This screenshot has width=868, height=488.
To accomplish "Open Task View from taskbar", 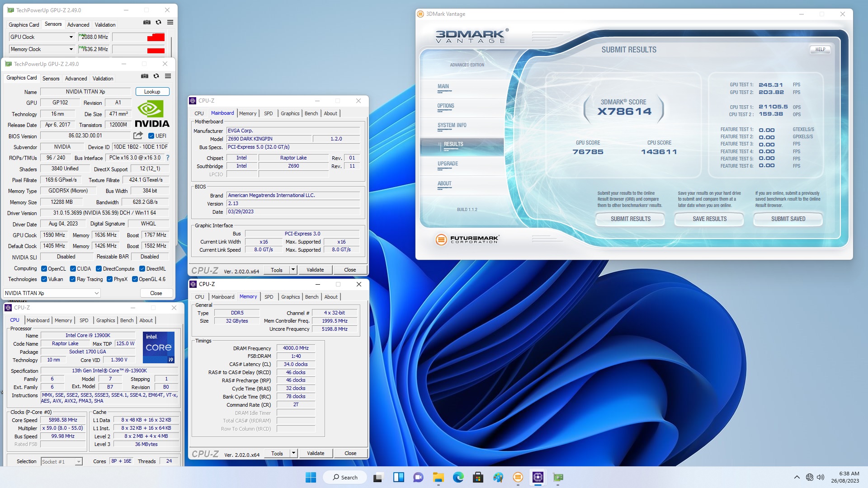I will 378,477.
